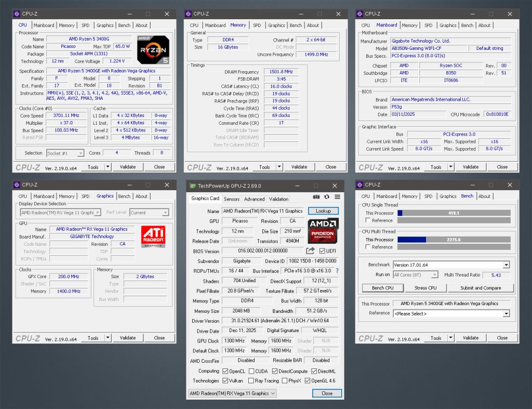Click Close button in CPU-Z CPU window

(x=159, y=167)
